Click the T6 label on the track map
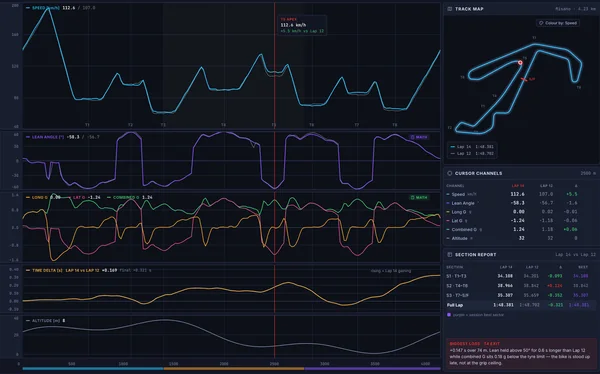The height and width of the screenshot is (374, 600). pos(462,77)
